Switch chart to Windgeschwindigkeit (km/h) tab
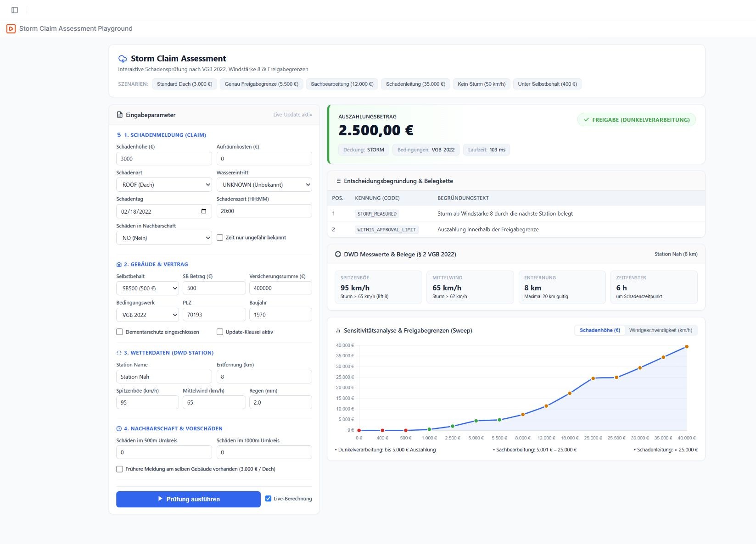The width and height of the screenshot is (756, 544). click(661, 330)
